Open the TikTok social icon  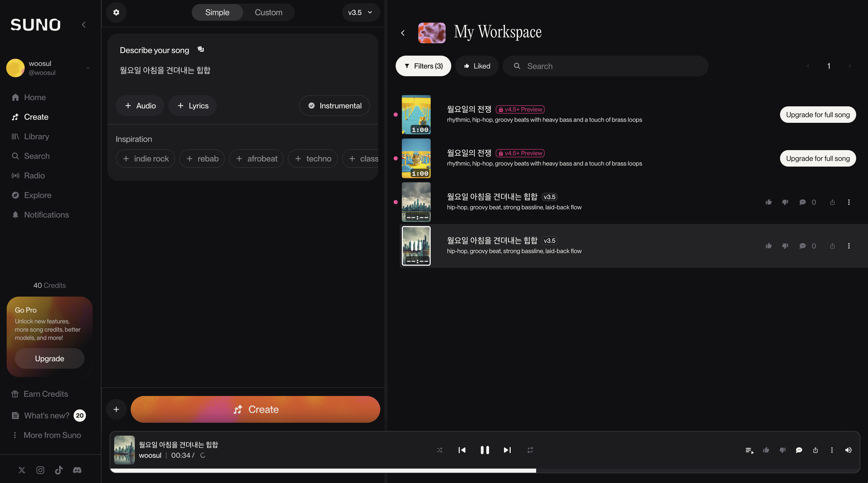pyautogui.click(x=59, y=470)
